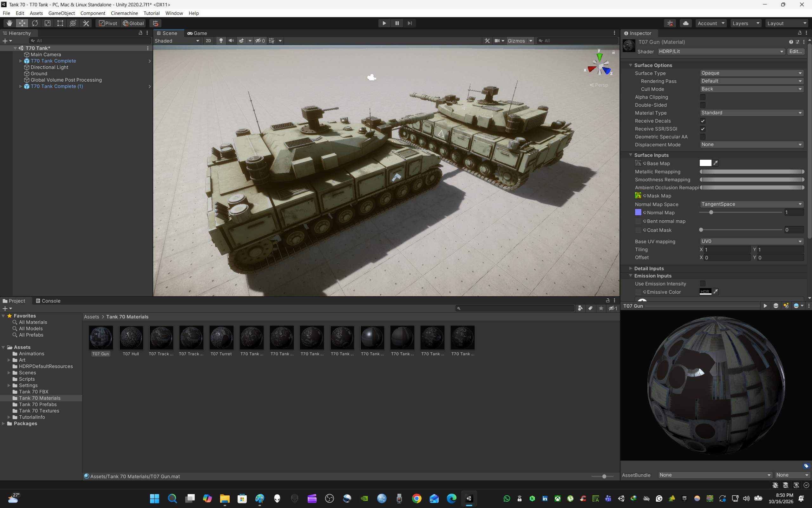This screenshot has height=508, width=812.
Task: Open the Window menu
Action: pyautogui.click(x=174, y=13)
